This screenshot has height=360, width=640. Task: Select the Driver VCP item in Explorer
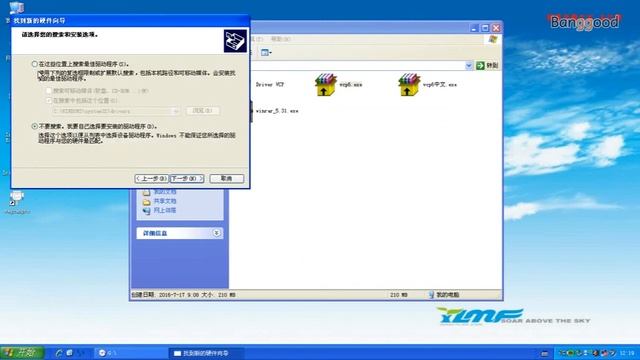tap(269, 84)
